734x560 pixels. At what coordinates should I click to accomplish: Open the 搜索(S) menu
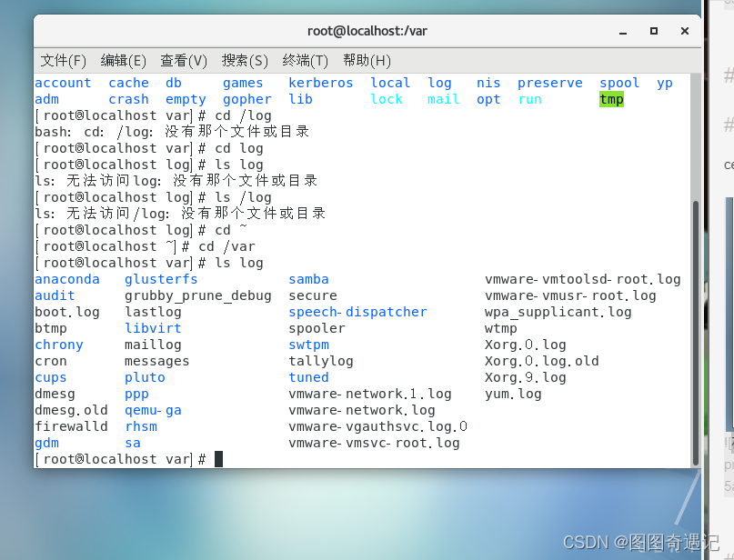tap(245, 60)
